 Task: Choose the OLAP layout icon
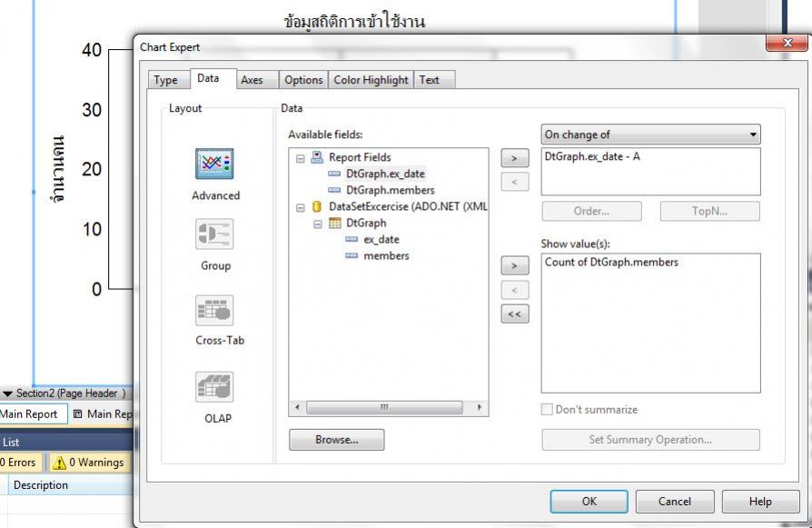coord(214,387)
